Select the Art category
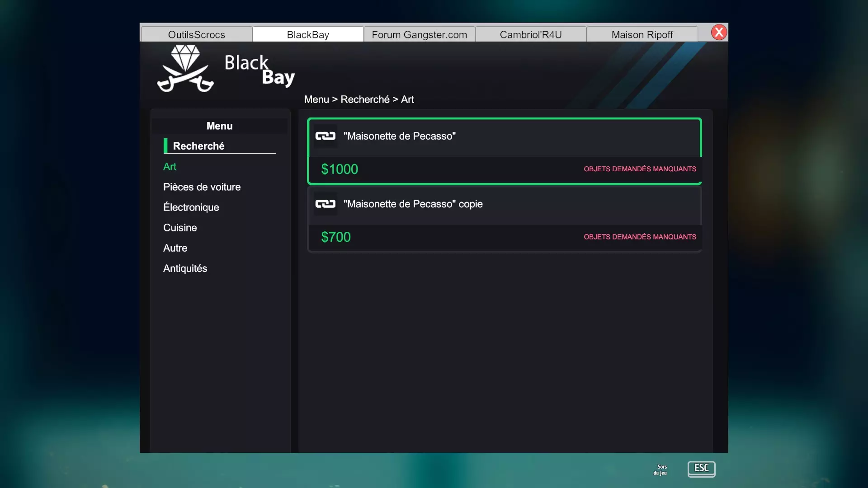 170,167
